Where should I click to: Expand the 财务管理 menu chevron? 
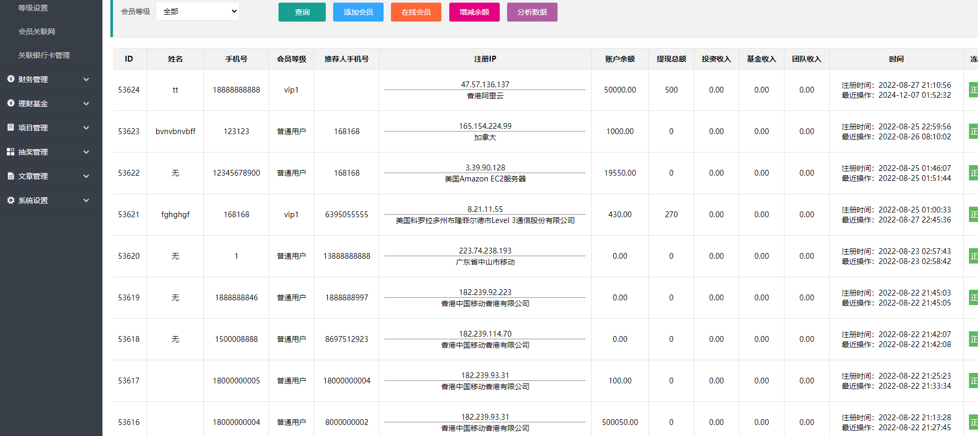click(86, 79)
